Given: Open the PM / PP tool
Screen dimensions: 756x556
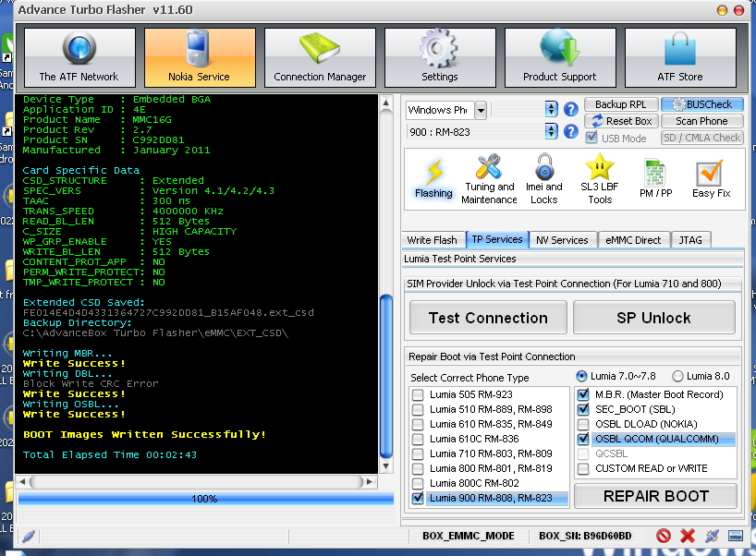Looking at the screenshot, I should click(x=655, y=179).
